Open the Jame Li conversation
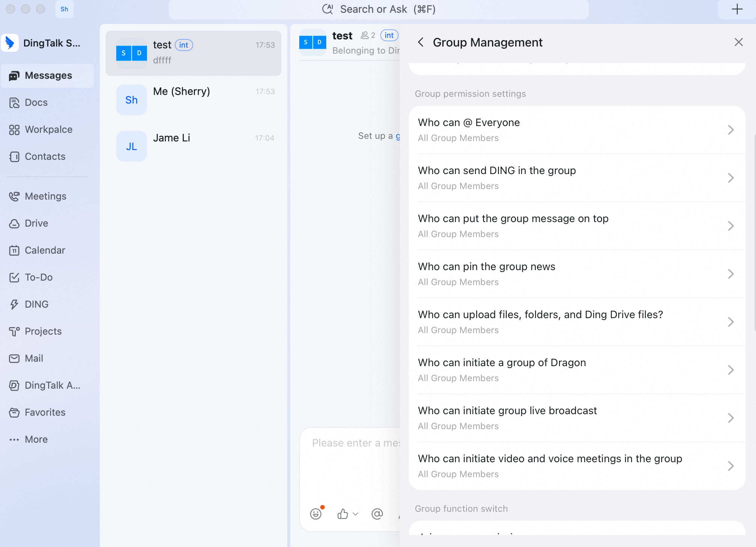The height and width of the screenshot is (547, 756). click(x=193, y=146)
